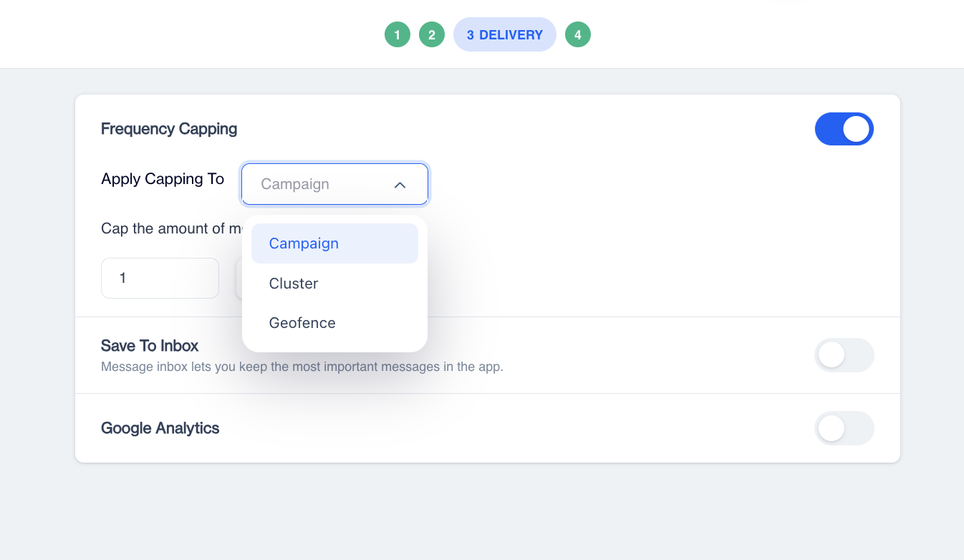Viewport: 964px width, 560px height.
Task: Click the message inbox description text
Action: coord(302,367)
